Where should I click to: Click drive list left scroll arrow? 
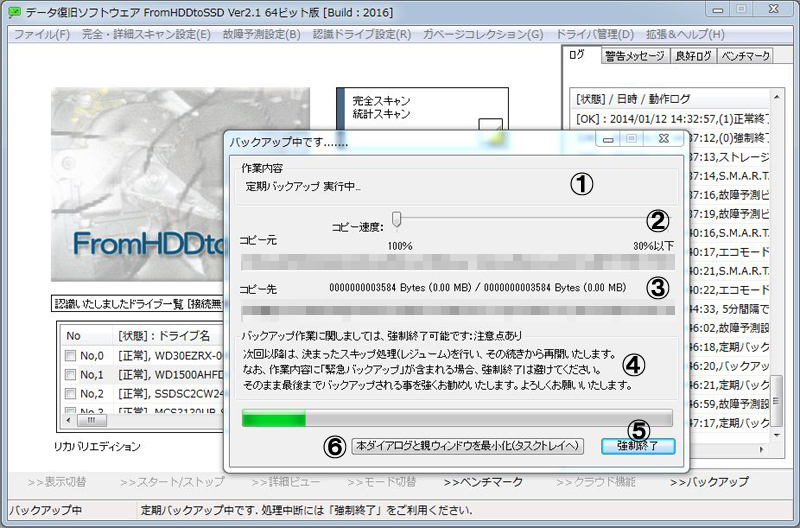pyautogui.click(x=68, y=420)
